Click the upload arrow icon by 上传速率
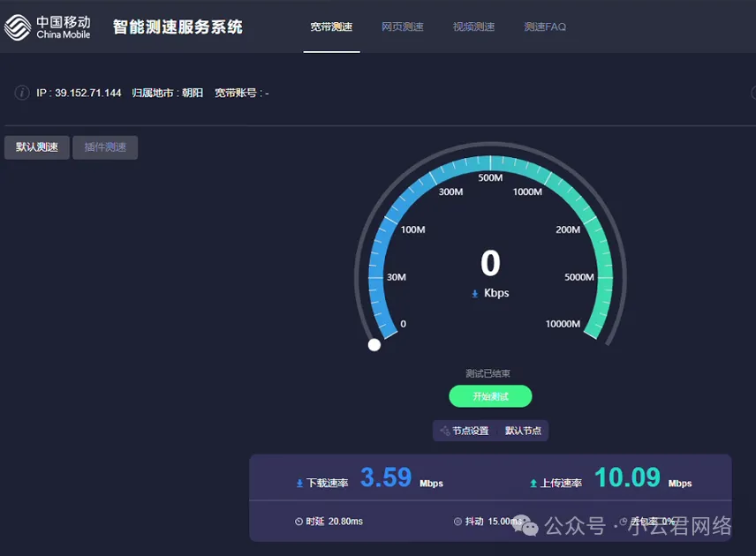 click(533, 484)
